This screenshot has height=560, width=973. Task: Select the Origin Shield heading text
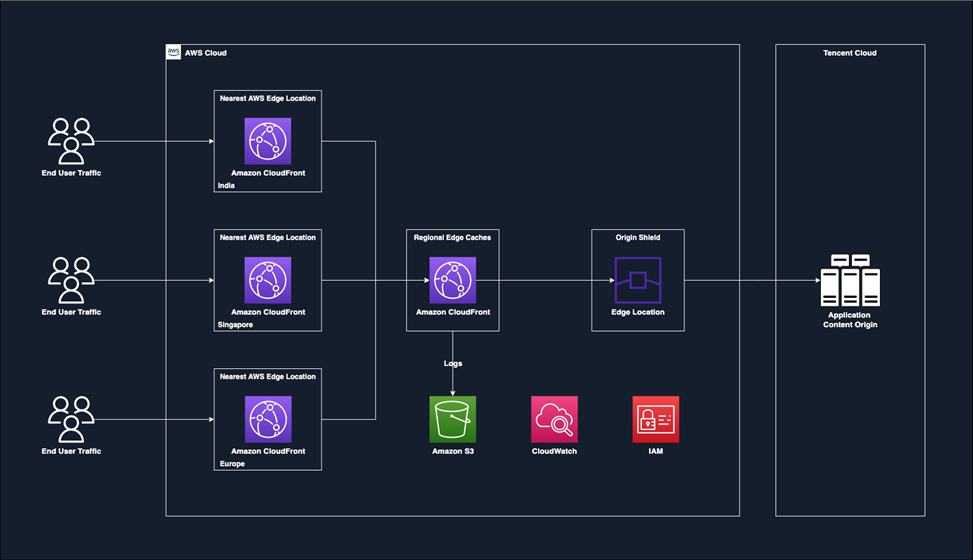(637, 237)
